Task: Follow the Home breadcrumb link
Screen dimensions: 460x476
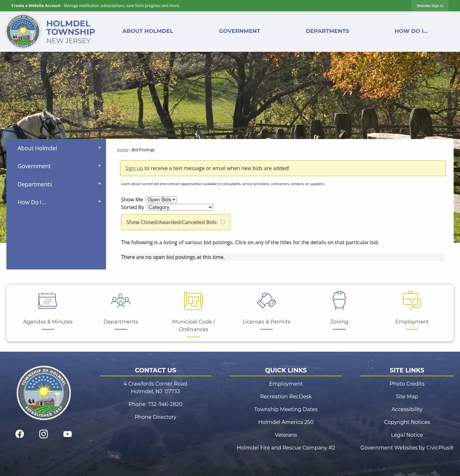Action: (x=122, y=150)
